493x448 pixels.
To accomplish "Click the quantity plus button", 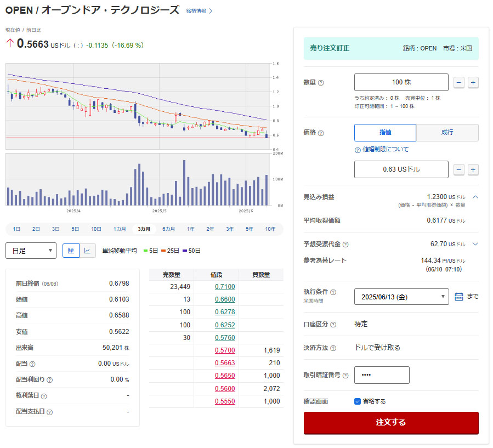I will 473,82.
